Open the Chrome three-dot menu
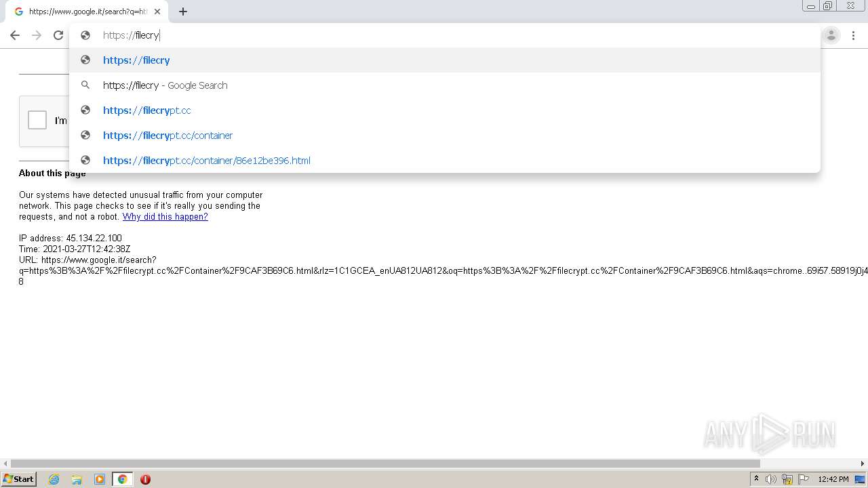The image size is (868, 488). [854, 35]
